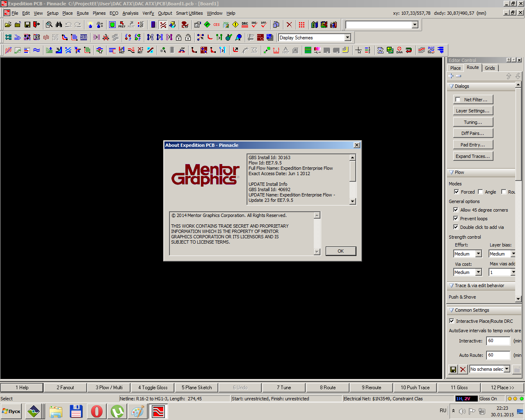Click the Auto Route interval field

click(x=498, y=355)
